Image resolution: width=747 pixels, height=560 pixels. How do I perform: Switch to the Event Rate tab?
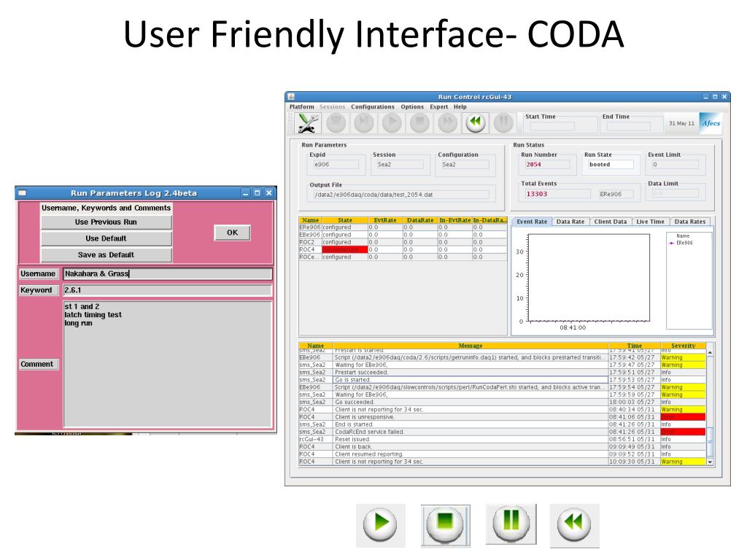[x=532, y=222]
